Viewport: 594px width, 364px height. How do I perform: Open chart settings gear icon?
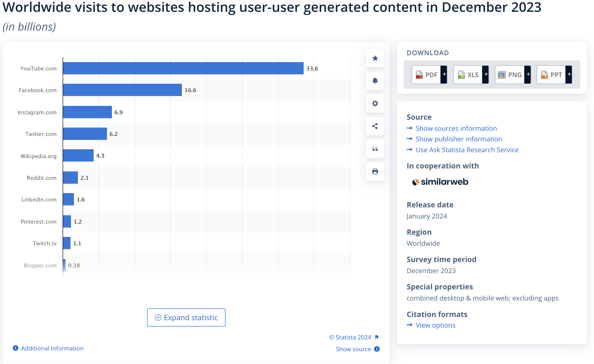tap(375, 103)
